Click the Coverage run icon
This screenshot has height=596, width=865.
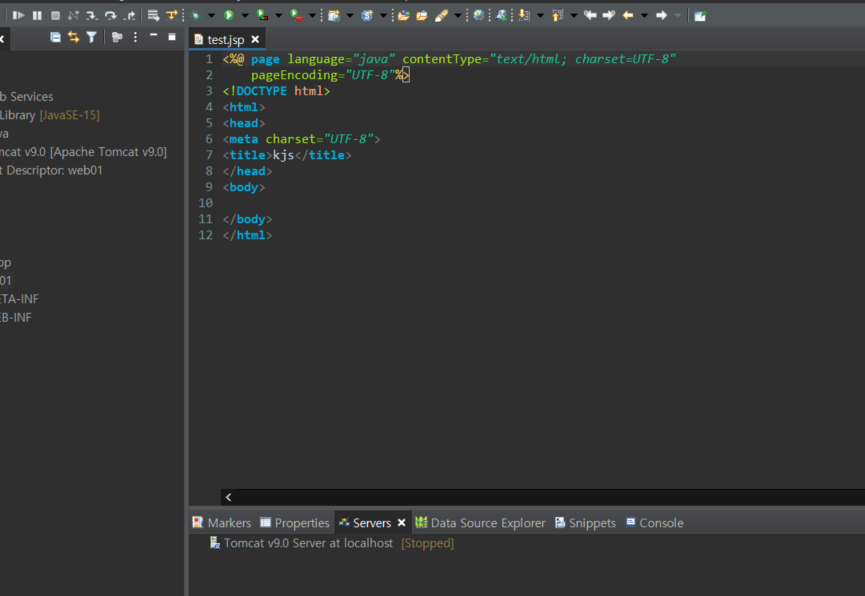point(263,15)
